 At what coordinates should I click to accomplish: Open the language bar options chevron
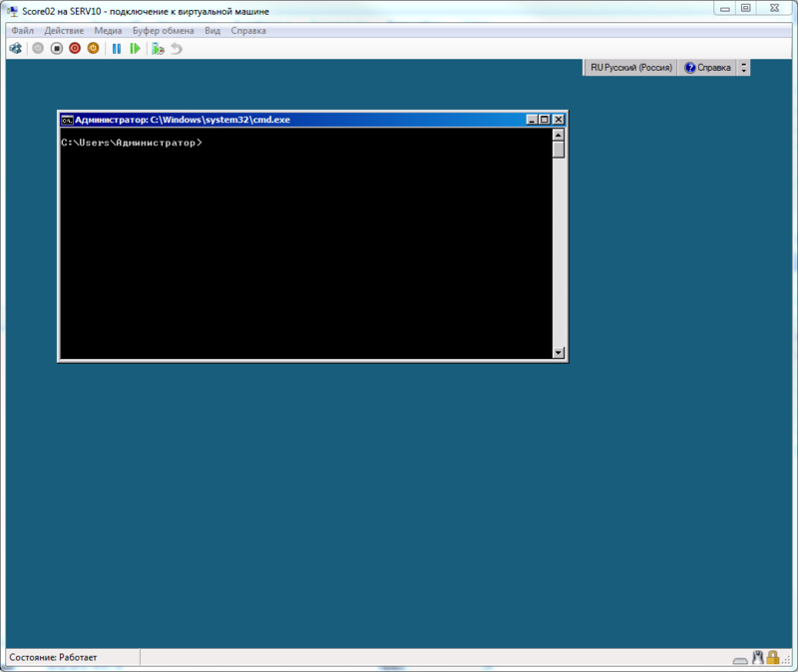coord(742,67)
